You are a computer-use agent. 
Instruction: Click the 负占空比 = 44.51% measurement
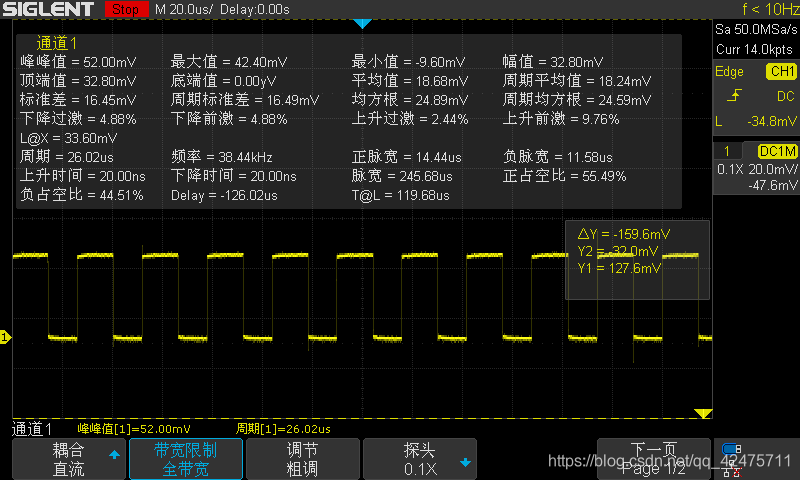click(82, 195)
